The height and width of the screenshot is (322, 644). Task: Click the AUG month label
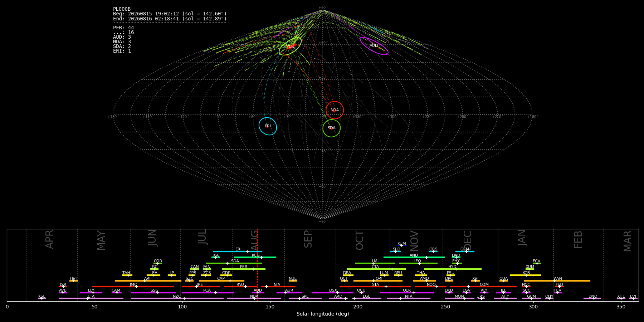255,239
